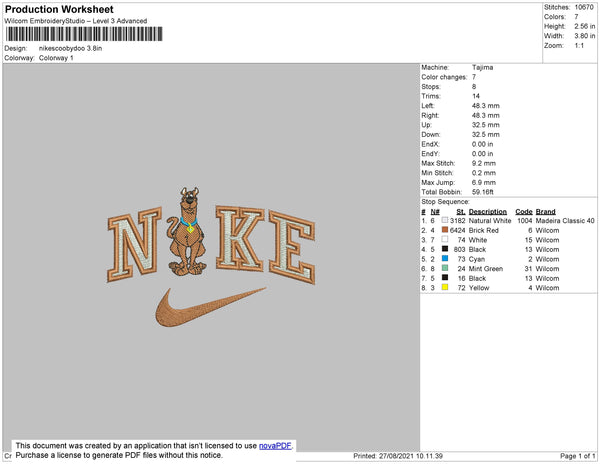Screen dimensions: 600x464
Task: Click the Trims value '14'
Action: (x=476, y=96)
